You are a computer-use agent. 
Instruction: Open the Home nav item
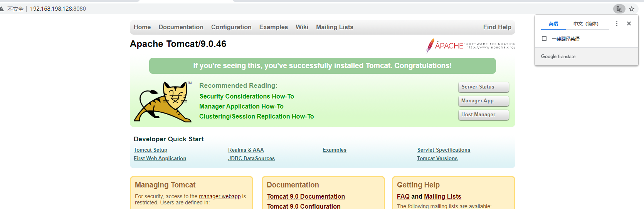click(142, 27)
